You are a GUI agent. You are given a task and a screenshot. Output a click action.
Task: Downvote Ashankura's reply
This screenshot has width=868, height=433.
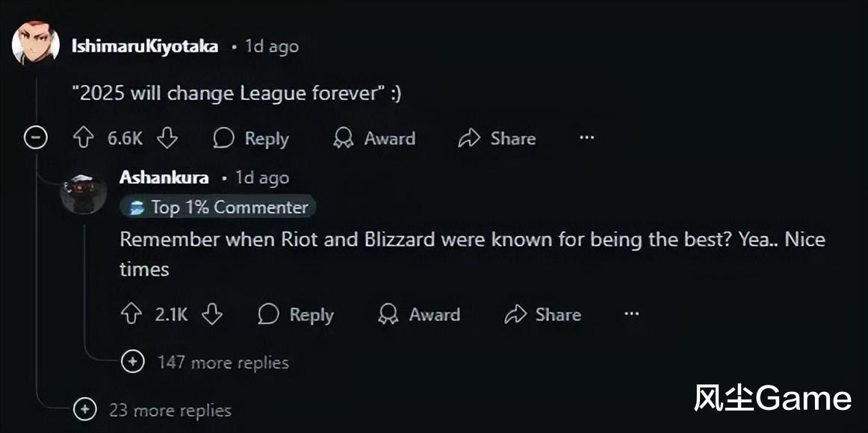(x=211, y=314)
